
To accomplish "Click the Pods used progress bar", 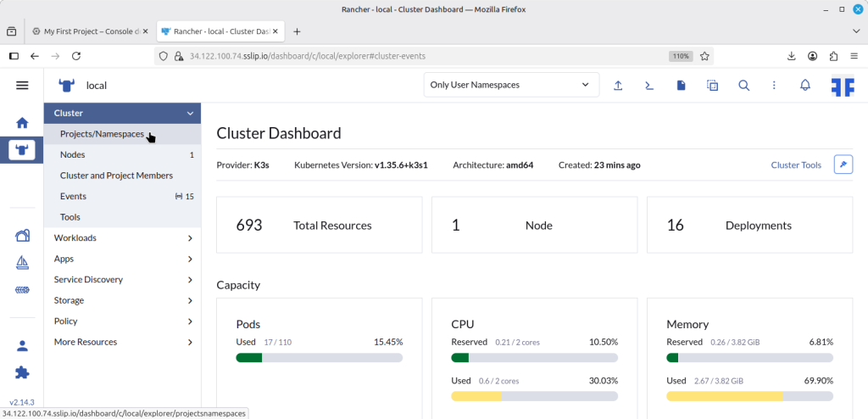I will (x=320, y=358).
